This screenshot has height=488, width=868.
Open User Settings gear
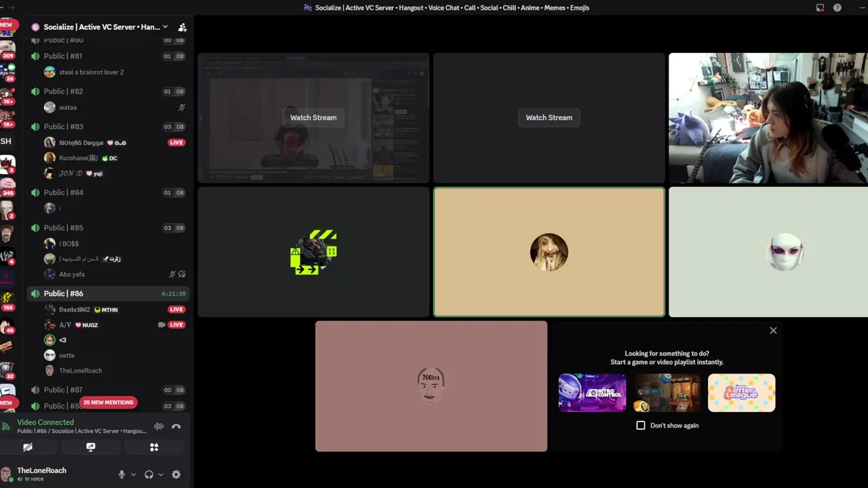(x=176, y=474)
